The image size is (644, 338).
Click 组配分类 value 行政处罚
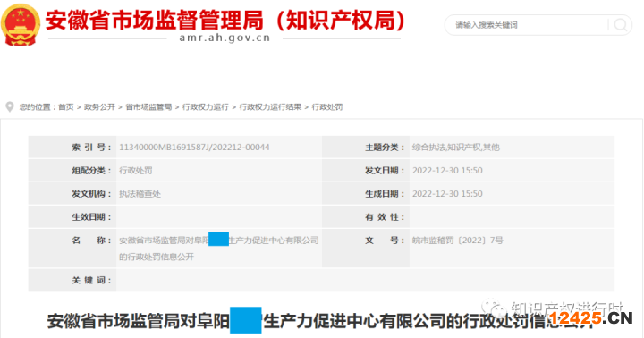pos(136,171)
